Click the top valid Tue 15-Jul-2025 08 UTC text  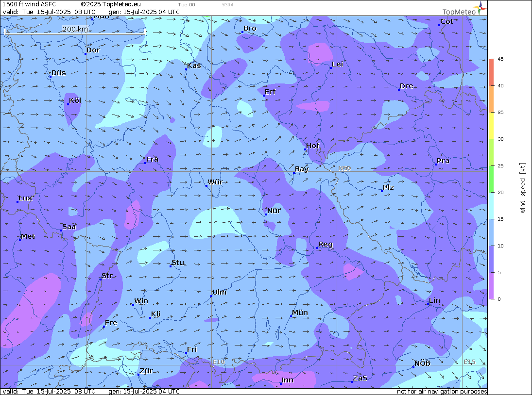pyautogui.click(x=49, y=12)
